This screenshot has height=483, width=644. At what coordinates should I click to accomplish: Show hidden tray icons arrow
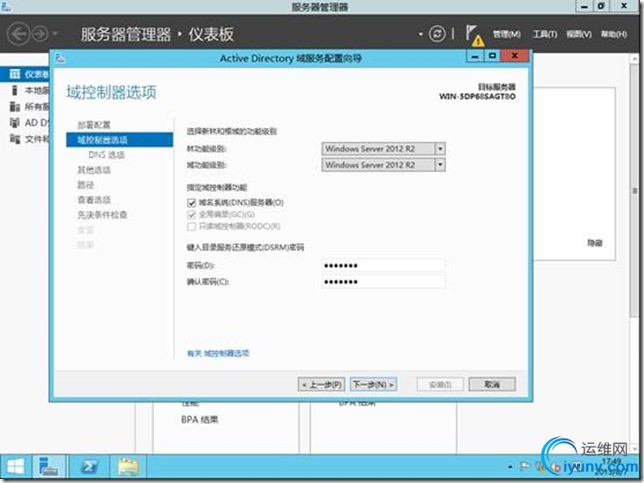[x=510, y=467]
